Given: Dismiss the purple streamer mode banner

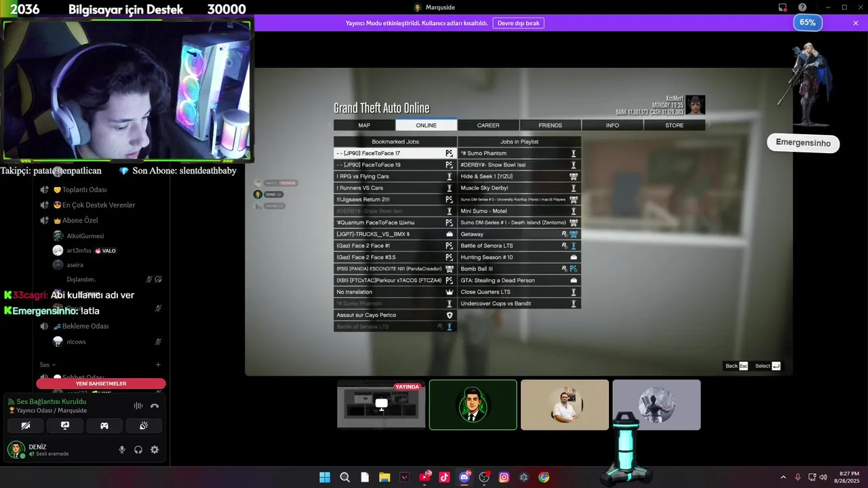Looking at the screenshot, I should pos(856,23).
